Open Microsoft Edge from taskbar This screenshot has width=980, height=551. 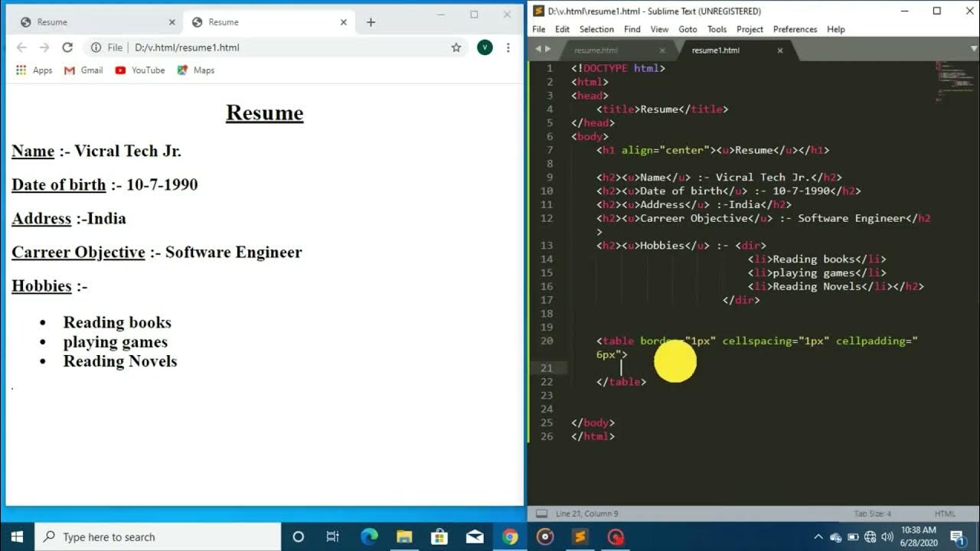(x=369, y=536)
